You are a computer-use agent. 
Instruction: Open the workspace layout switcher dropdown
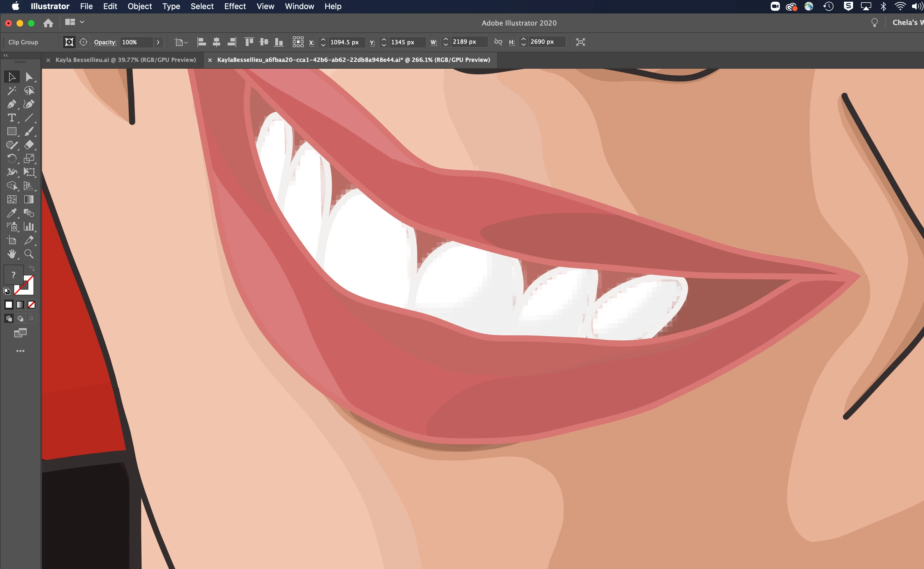[x=74, y=22]
